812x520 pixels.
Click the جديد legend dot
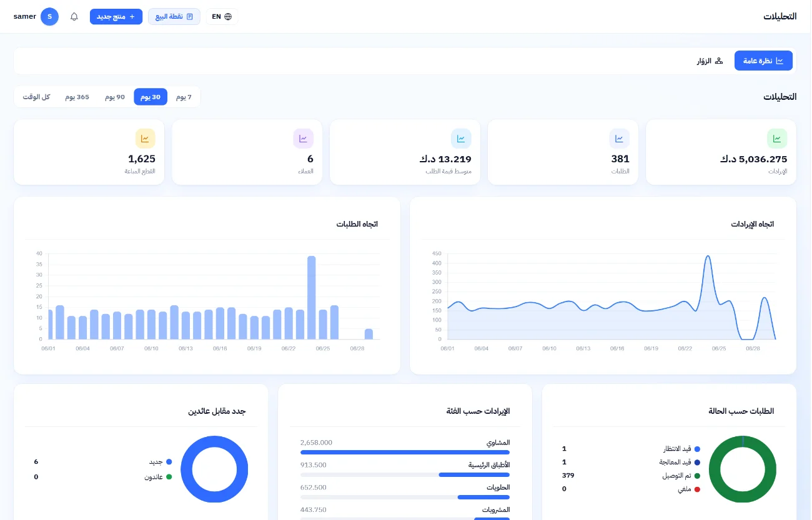tap(169, 462)
